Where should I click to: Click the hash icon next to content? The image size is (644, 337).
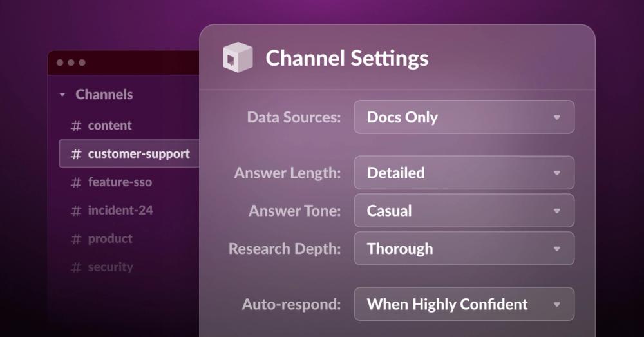76,126
